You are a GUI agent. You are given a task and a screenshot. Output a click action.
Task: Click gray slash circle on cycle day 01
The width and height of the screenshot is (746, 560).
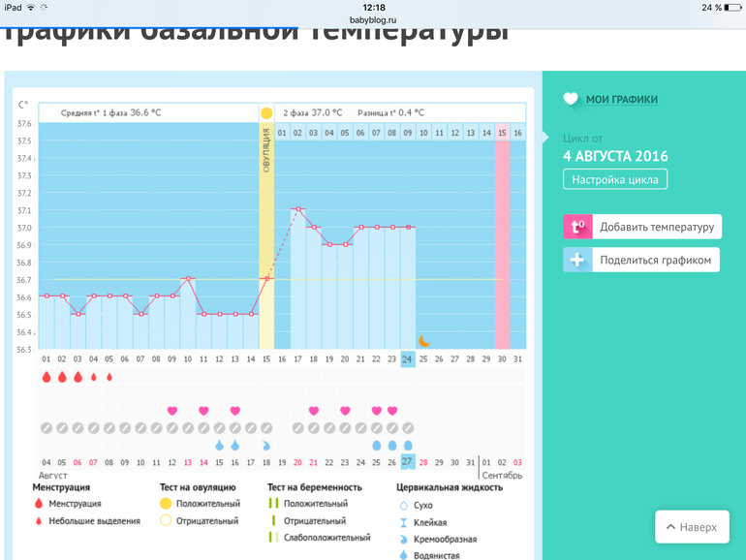pos(47,427)
